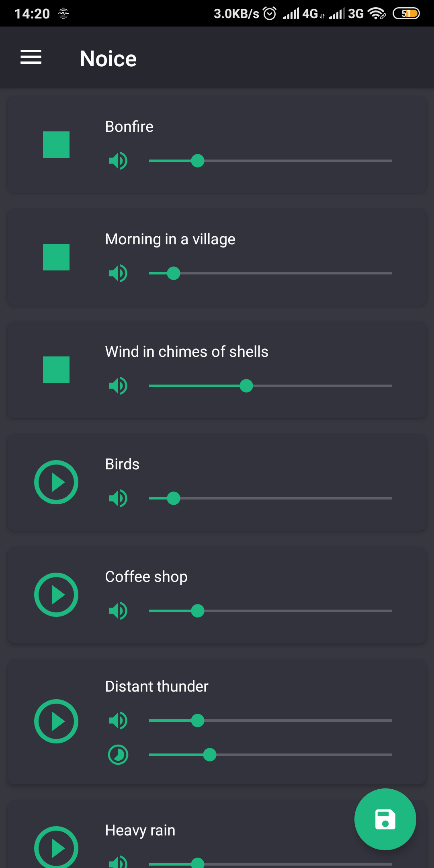Click the Coffee shop volume speaker icon
Image resolution: width=434 pixels, height=868 pixels.
coord(118,611)
